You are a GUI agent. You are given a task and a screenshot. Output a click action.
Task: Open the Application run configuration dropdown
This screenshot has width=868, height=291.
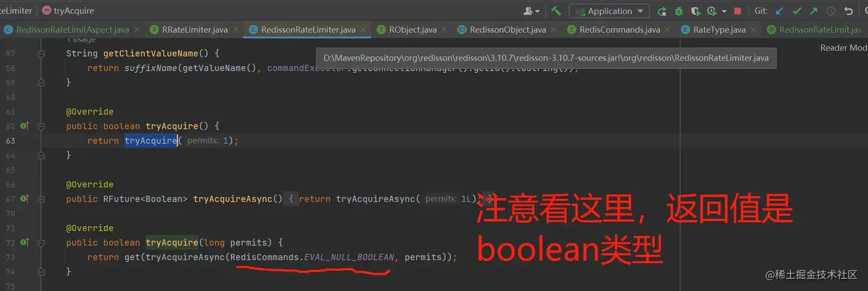pos(609,11)
